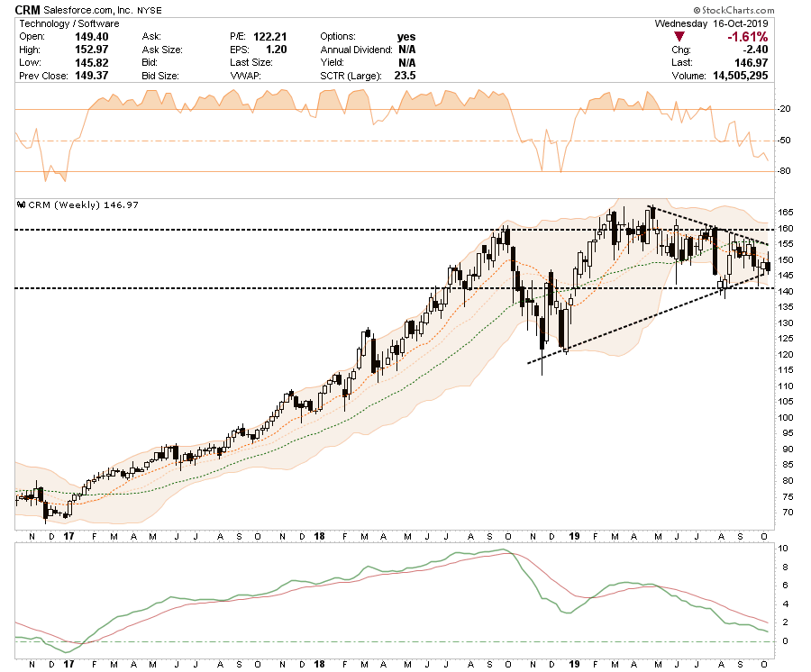Click the 17 year label under price chart
811x672 pixels.
pyautogui.click(x=68, y=537)
